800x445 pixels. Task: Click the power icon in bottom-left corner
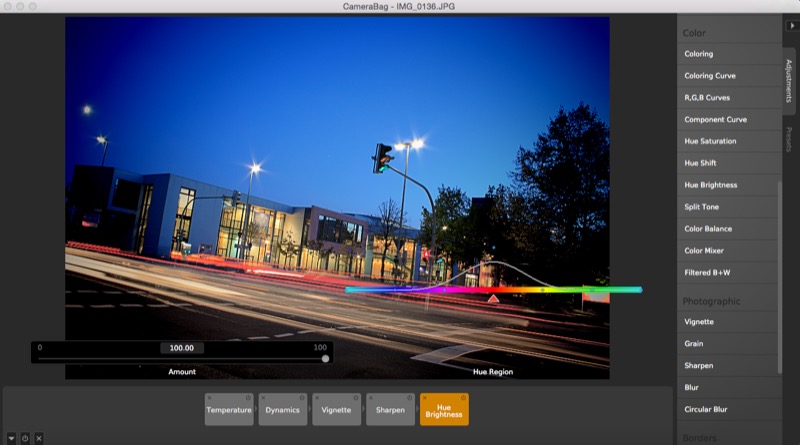tap(25, 438)
